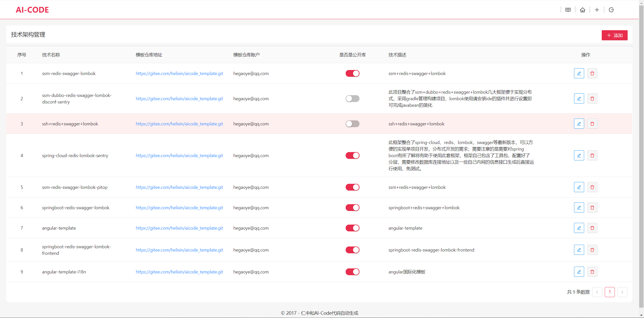Edit the ssm-redis-swagger-lombok-pitop row

coord(579,187)
